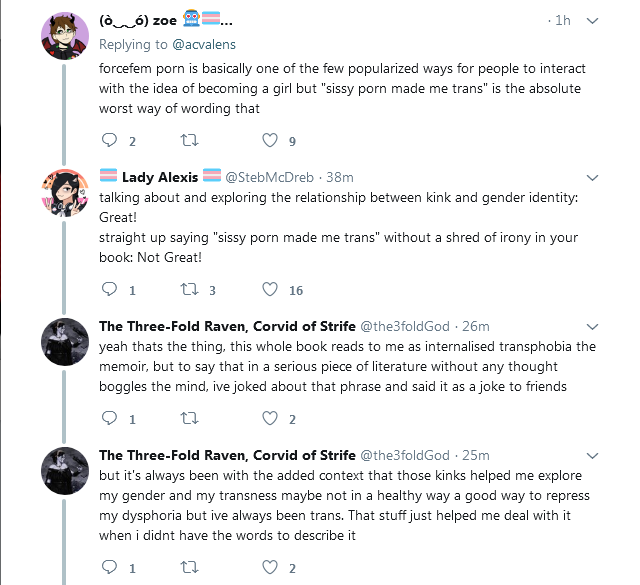
Task: Like the Raven's 25m tweet
Action: [269, 568]
